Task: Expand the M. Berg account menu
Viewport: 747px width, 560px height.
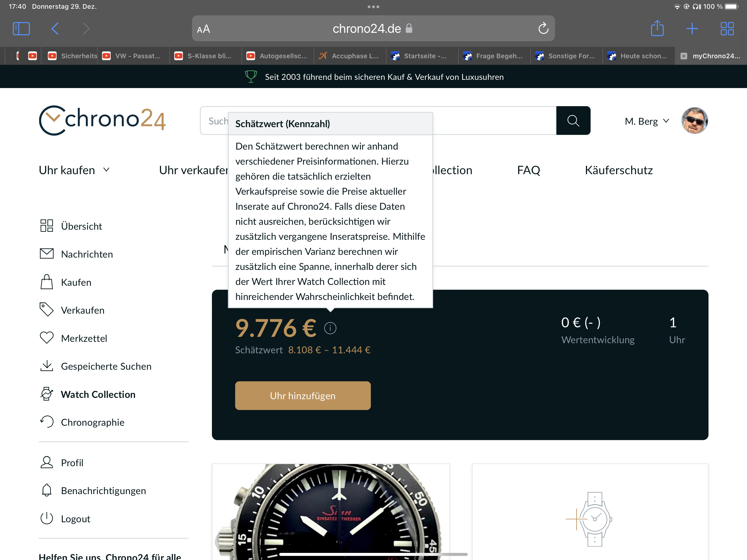Action: [x=646, y=121]
